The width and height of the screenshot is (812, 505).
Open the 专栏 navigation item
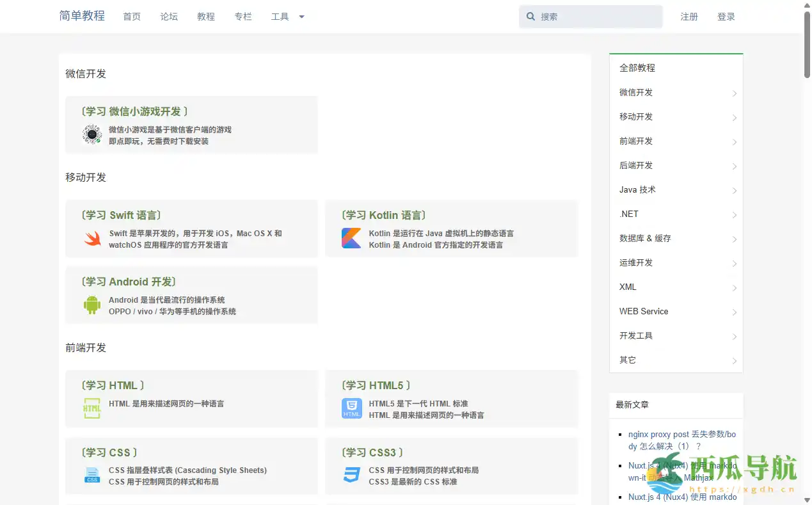[x=243, y=17]
